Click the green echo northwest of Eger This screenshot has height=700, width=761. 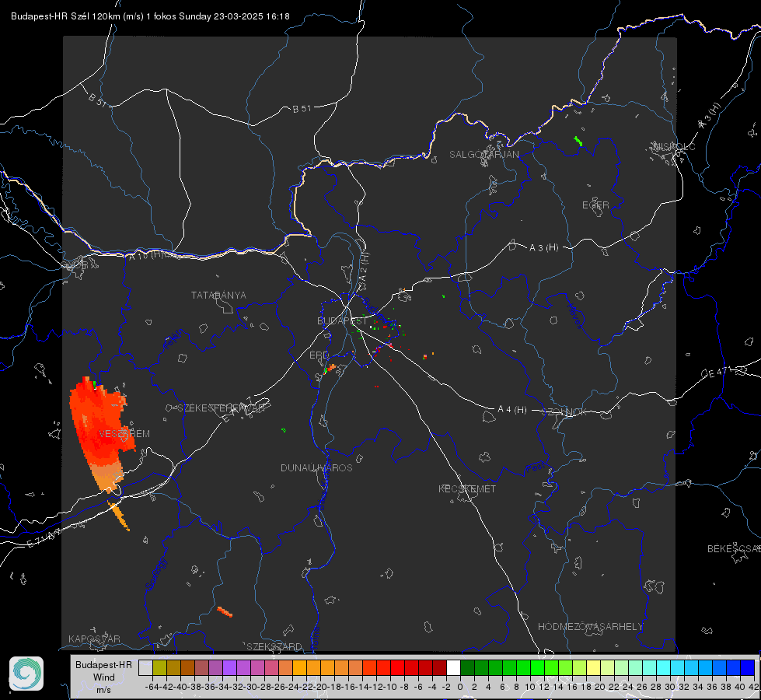click(578, 142)
